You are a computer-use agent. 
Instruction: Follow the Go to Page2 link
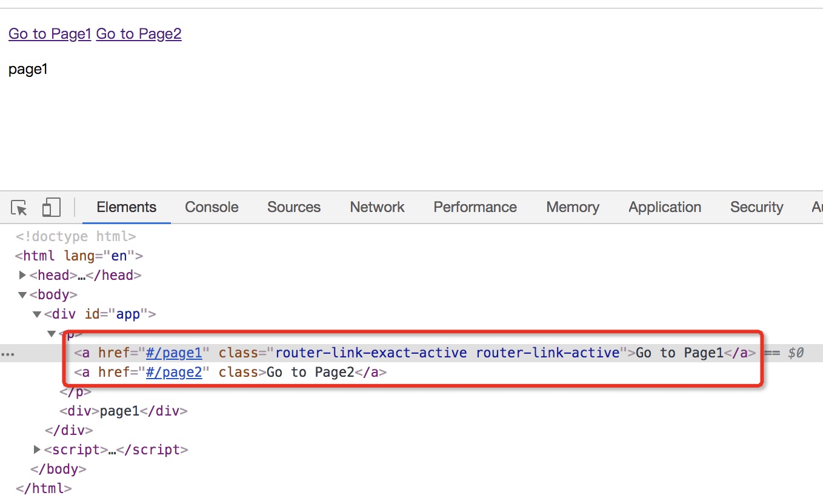[139, 34]
